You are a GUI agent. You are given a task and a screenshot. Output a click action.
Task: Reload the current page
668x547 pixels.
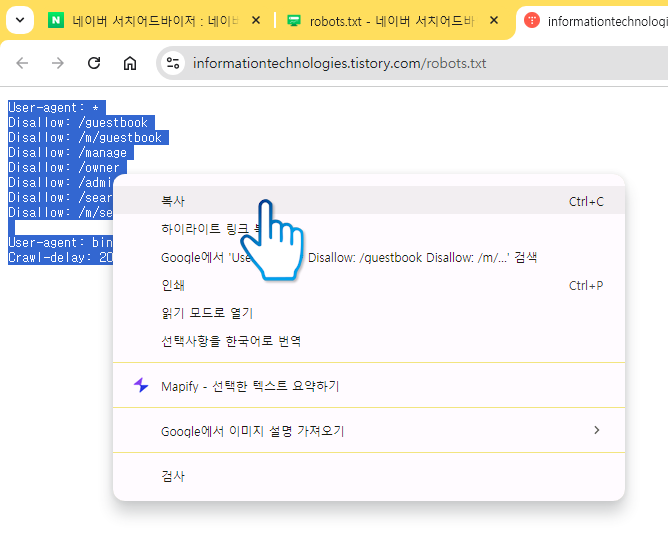point(94,63)
